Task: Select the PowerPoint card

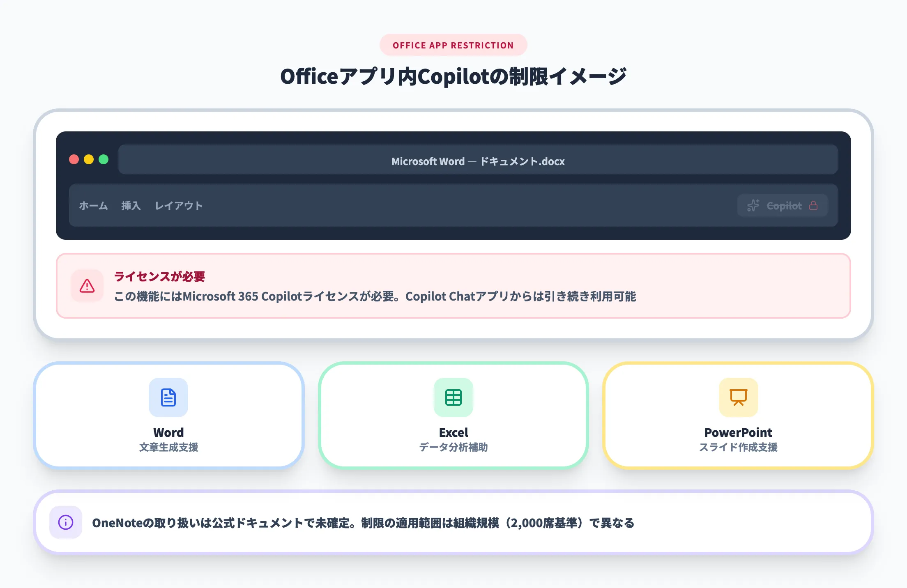Action: [x=738, y=415]
